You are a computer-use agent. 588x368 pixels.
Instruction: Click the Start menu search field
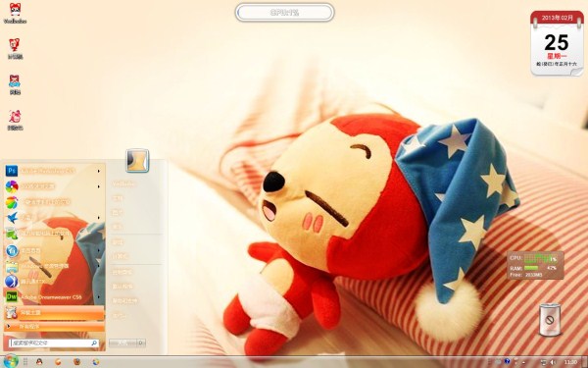click(54, 342)
